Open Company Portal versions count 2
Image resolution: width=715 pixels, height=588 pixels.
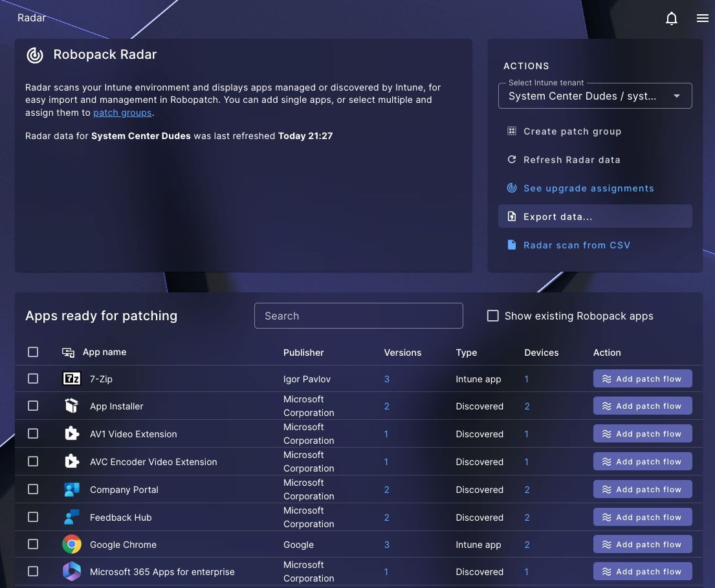coord(387,490)
